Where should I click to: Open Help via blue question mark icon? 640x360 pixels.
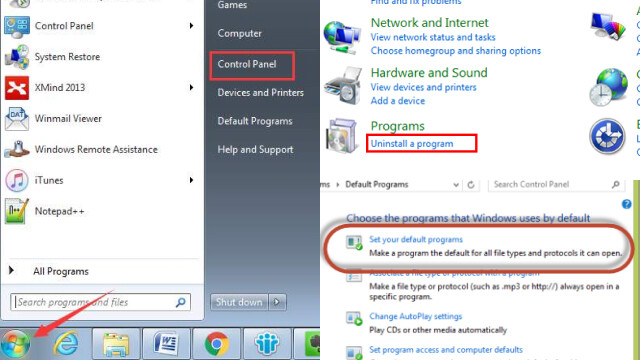627,204
